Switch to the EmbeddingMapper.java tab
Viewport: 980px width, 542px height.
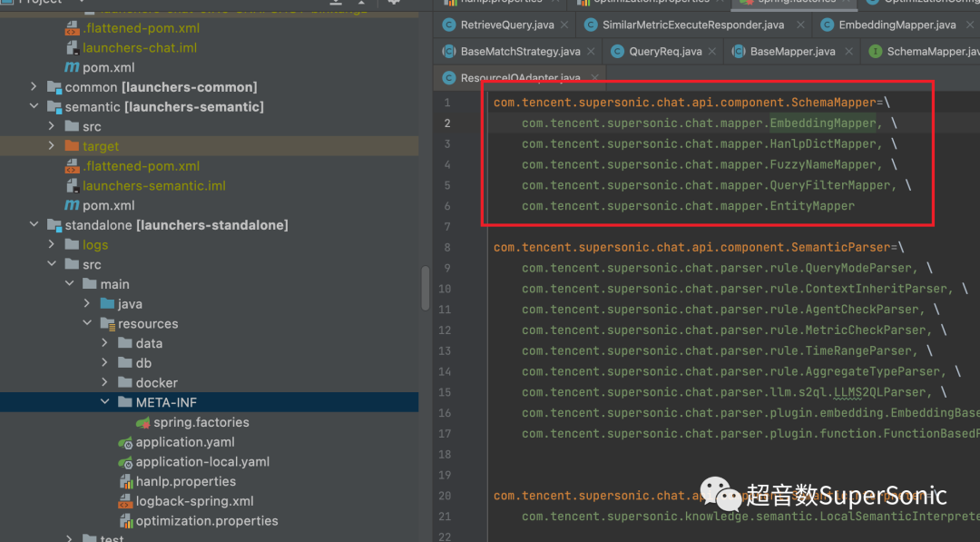pos(896,25)
